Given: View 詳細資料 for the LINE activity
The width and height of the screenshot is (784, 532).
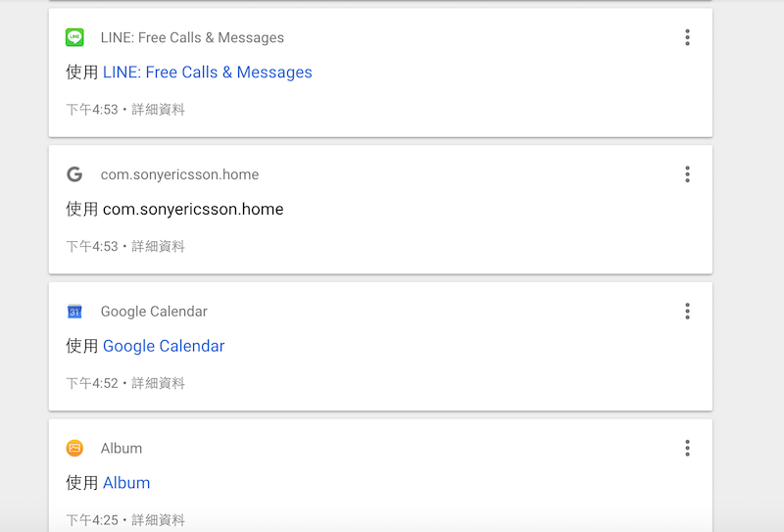Looking at the screenshot, I should [158, 110].
